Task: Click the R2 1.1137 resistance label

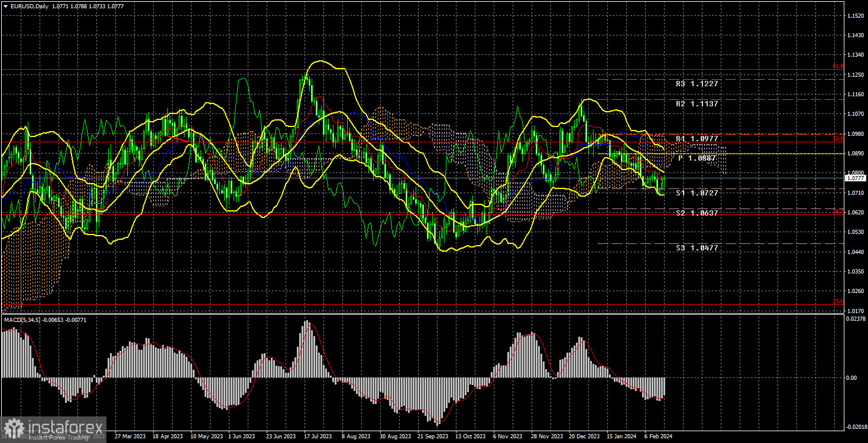Action: click(697, 104)
